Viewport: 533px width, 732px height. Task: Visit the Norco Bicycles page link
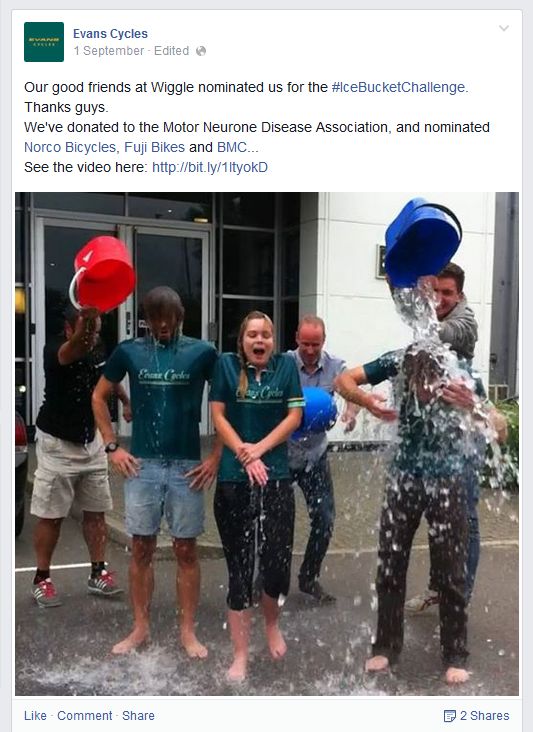(x=70, y=147)
